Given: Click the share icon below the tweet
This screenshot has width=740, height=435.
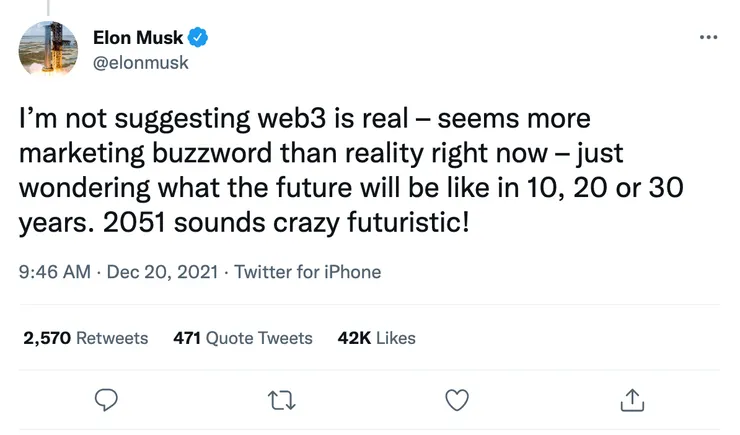Looking at the screenshot, I should tap(631, 400).
